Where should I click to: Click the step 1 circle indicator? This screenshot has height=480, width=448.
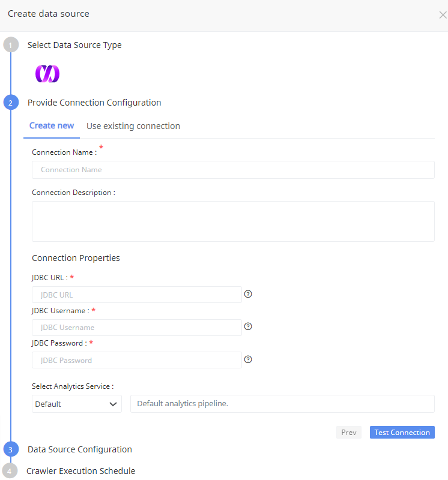click(x=11, y=45)
